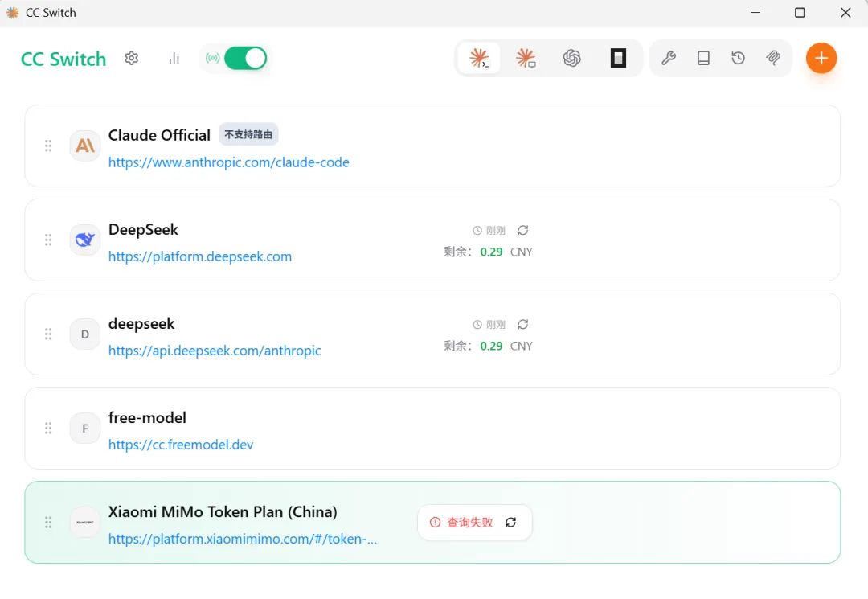The image size is (868, 599).
Task: Click the Xiaomi MiMo provider logo
Action: tap(84, 522)
